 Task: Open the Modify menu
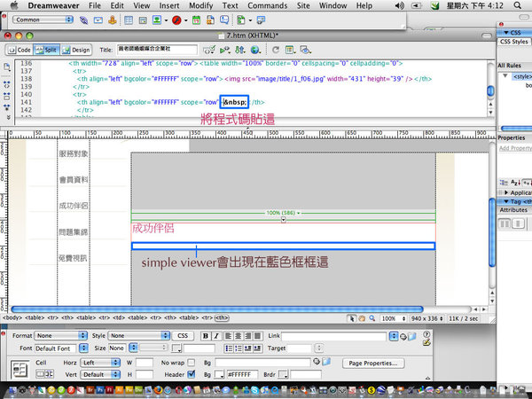[x=201, y=5]
